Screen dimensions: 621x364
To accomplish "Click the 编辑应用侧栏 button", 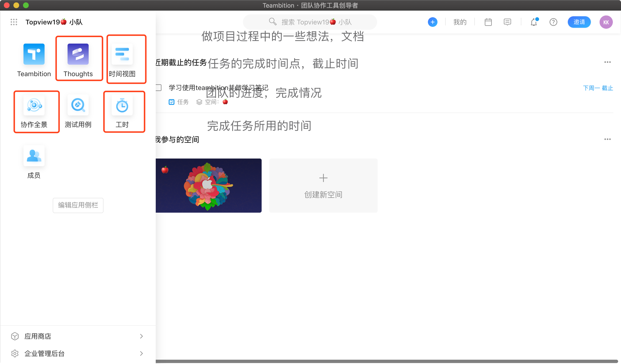I will click(x=78, y=205).
